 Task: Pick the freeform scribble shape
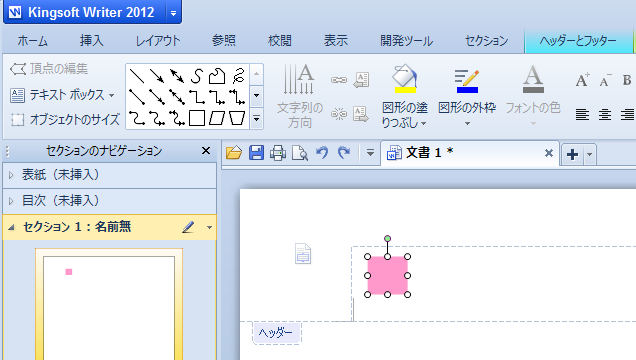click(x=238, y=76)
